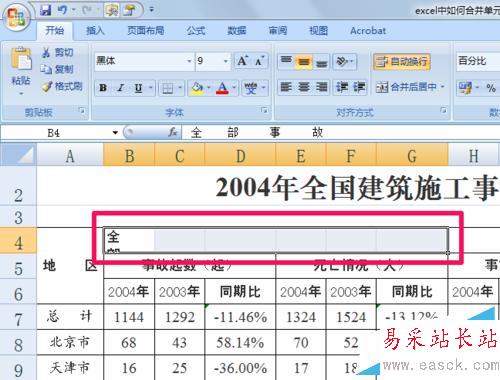
Task: Decrease the indent
Action: tap(342, 87)
